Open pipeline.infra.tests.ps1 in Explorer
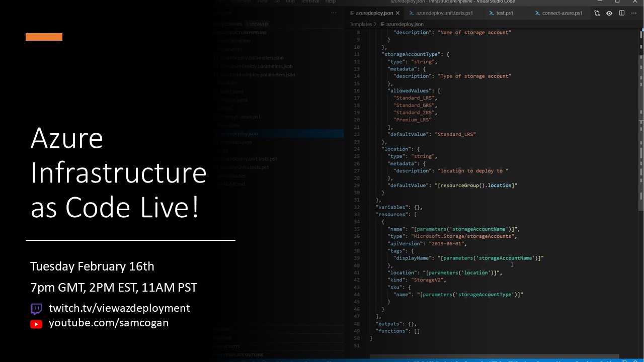 tap(244, 167)
